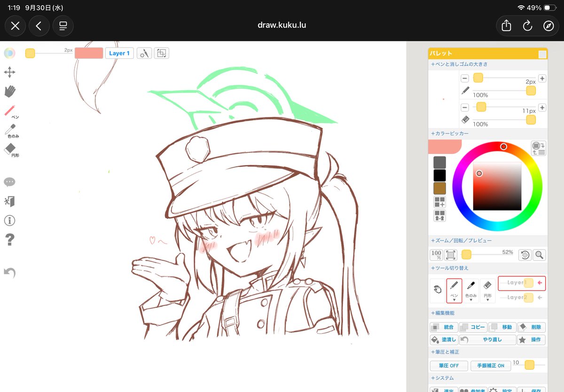
Task: Pick the gray color swatch
Action: point(439,163)
